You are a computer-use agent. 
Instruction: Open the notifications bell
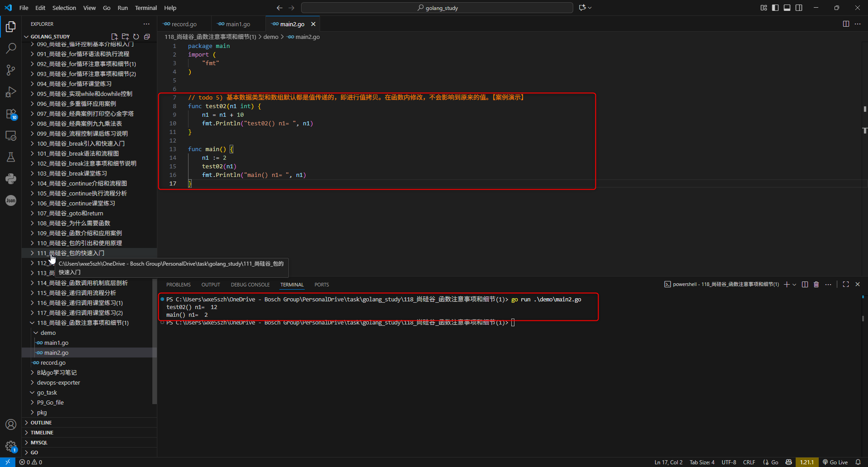pos(858,462)
